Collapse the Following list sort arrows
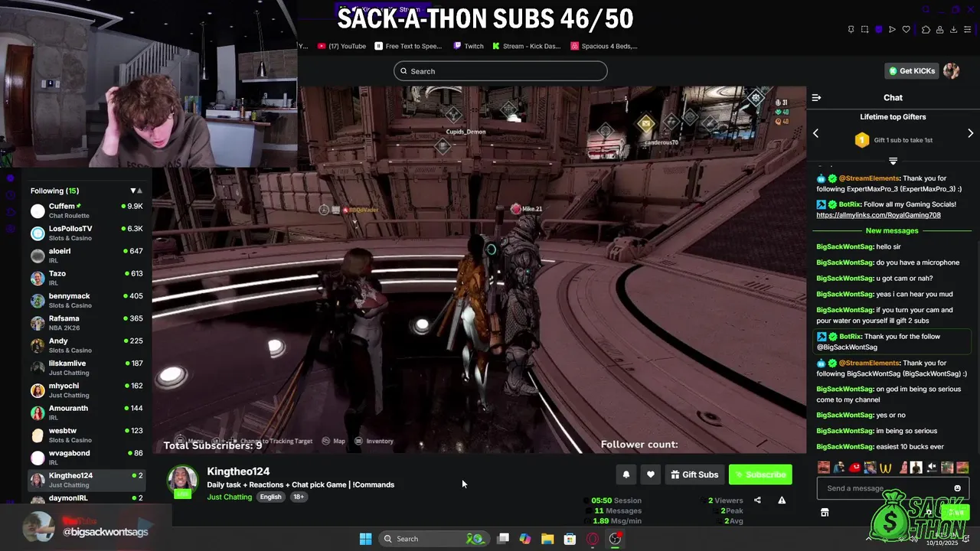Image resolution: width=980 pixels, height=551 pixels. pyautogui.click(x=136, y=191)
